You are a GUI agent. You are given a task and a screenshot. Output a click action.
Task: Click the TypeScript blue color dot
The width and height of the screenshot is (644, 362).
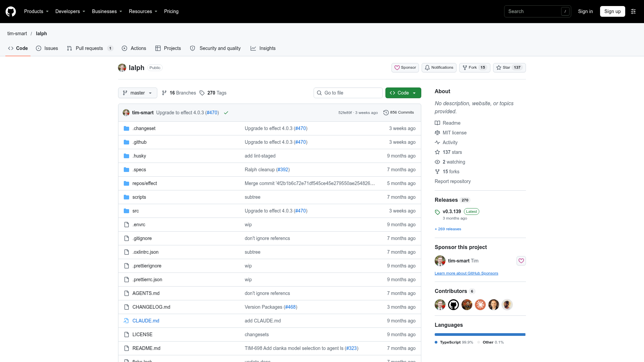(x=436, y=342)
